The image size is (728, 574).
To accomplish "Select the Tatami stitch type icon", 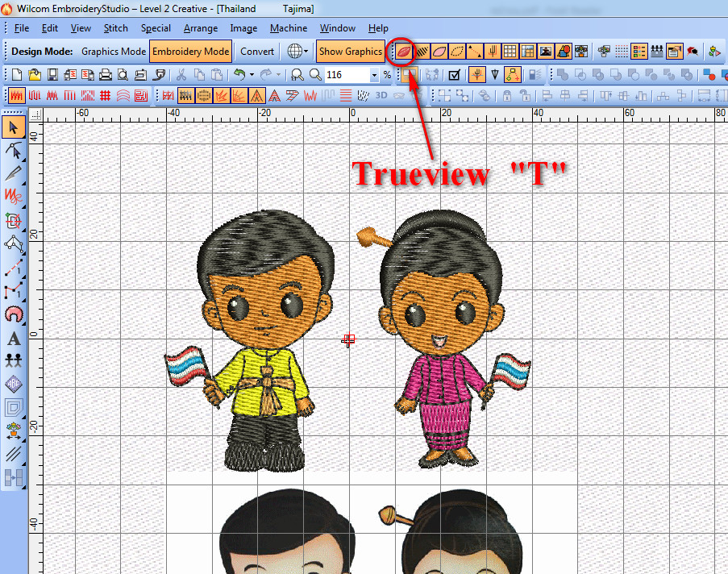I will 35,96.
